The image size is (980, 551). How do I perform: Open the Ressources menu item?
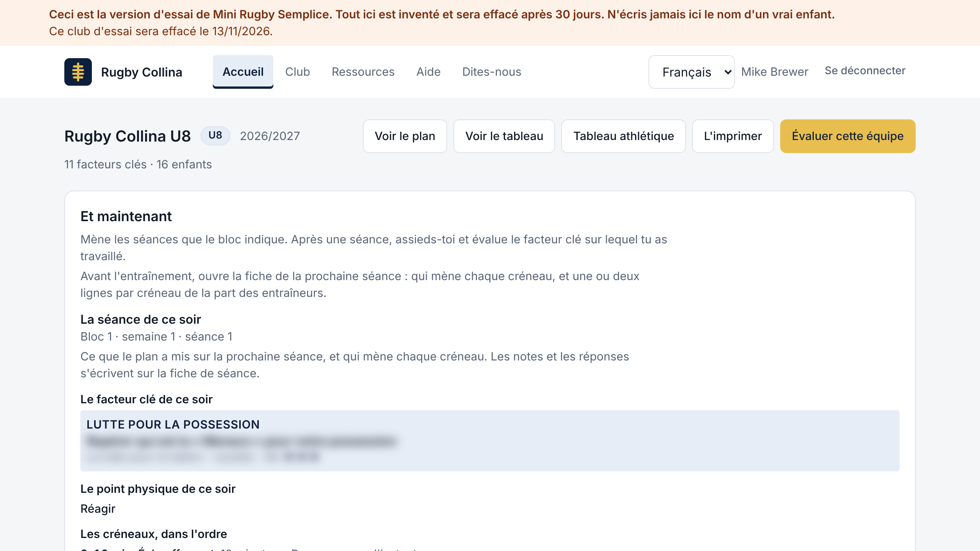pos(363,72)
